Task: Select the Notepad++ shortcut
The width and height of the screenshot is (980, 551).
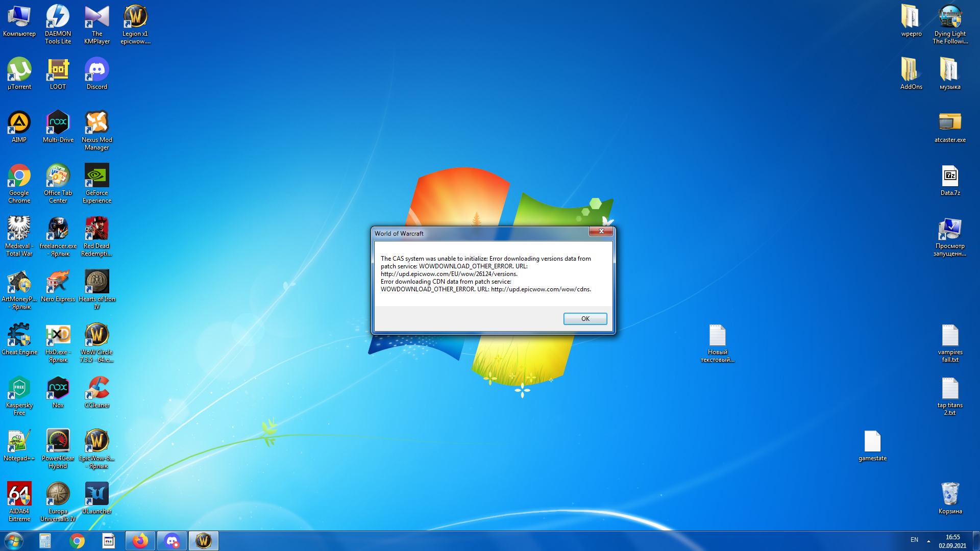Action: [x=19, y=445]
